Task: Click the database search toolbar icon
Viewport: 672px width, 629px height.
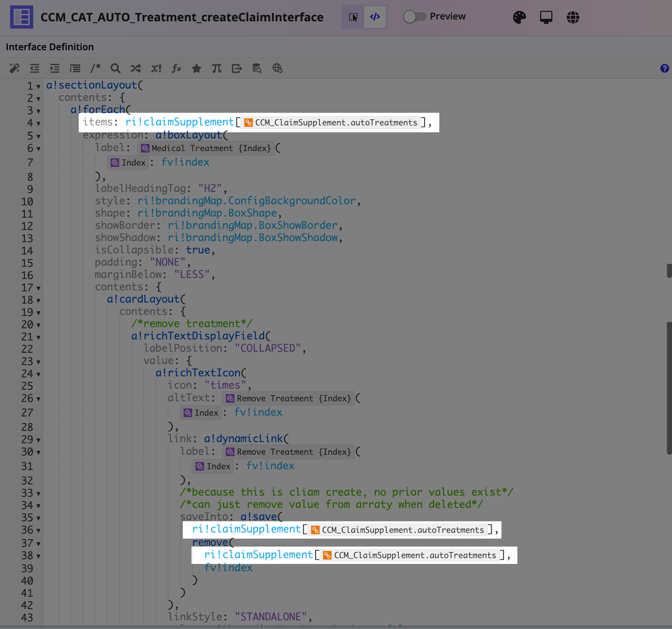Action: 257,68
